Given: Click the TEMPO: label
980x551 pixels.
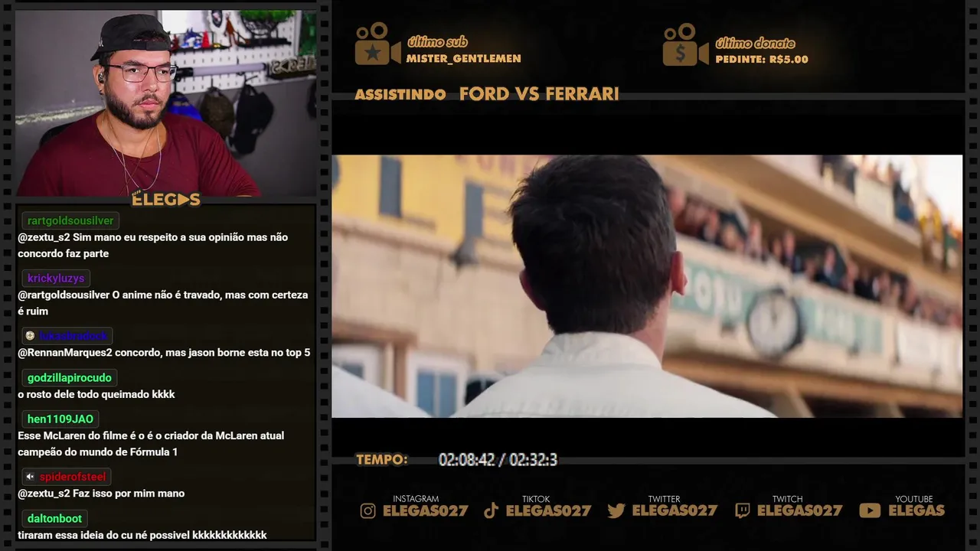Looking at the screenshot, I should tap(381, 460).
